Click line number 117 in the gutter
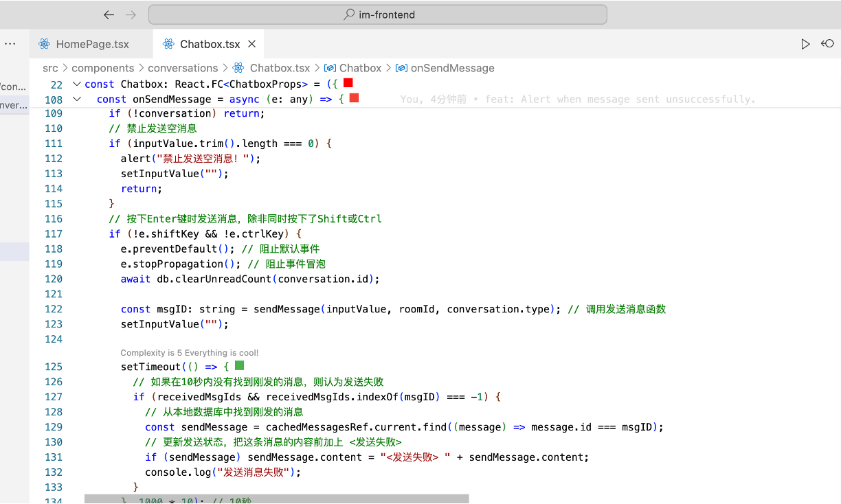This screenshot has width=841, height=504. click(x=53, y=234)
